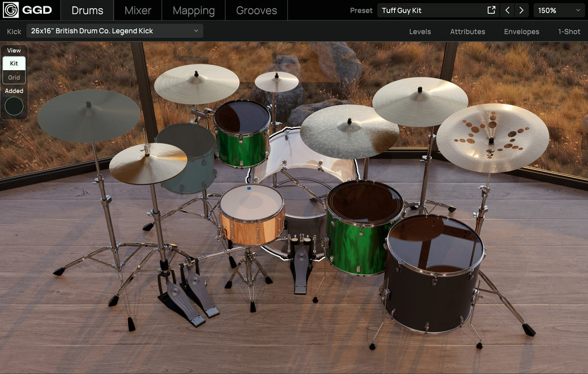The height and width of the screenshot is (374, 588).
Task: Open the Mapping tab
Action: pyautogui.click(x=194, y=10)
